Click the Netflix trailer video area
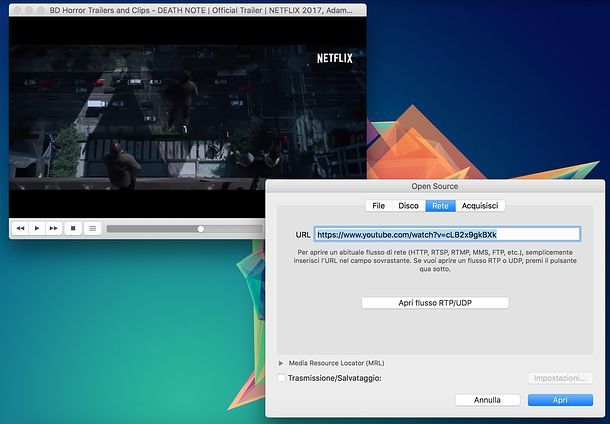Viewport: 610px width, 424px height. click(x=188, y=117)
